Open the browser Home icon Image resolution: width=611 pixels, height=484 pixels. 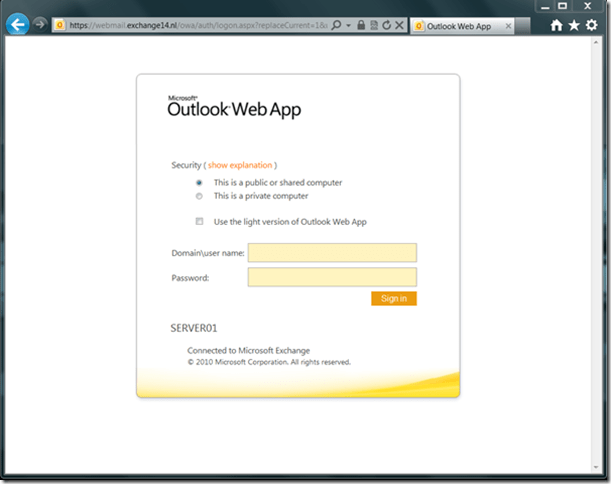pyautogui.click(x=557, y=25)
